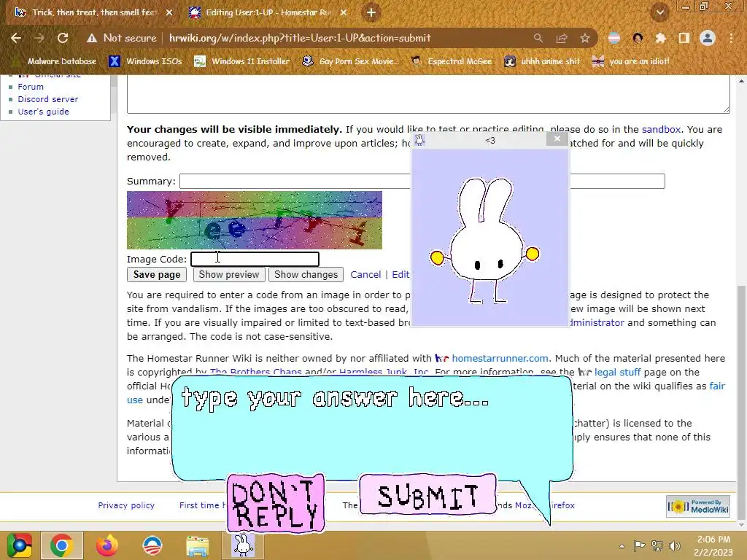Show hidden system tray icons
Viewport: 747px width, 560px height.
click(622, 546)
